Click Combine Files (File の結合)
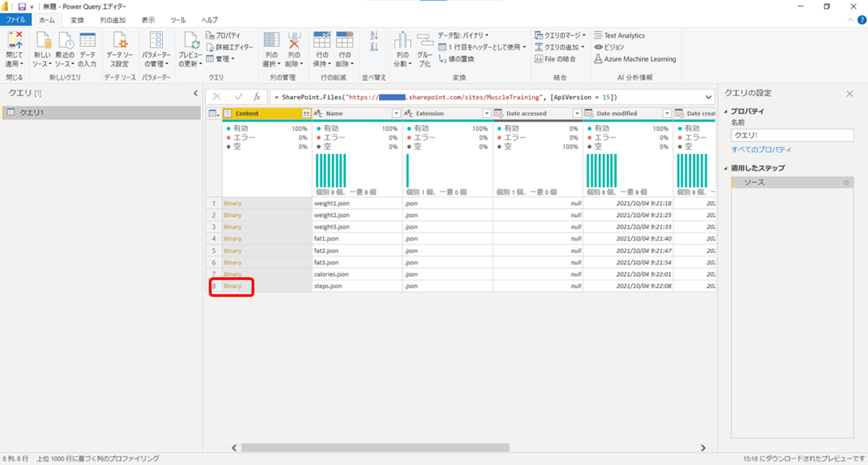 (x=555, y=59)
